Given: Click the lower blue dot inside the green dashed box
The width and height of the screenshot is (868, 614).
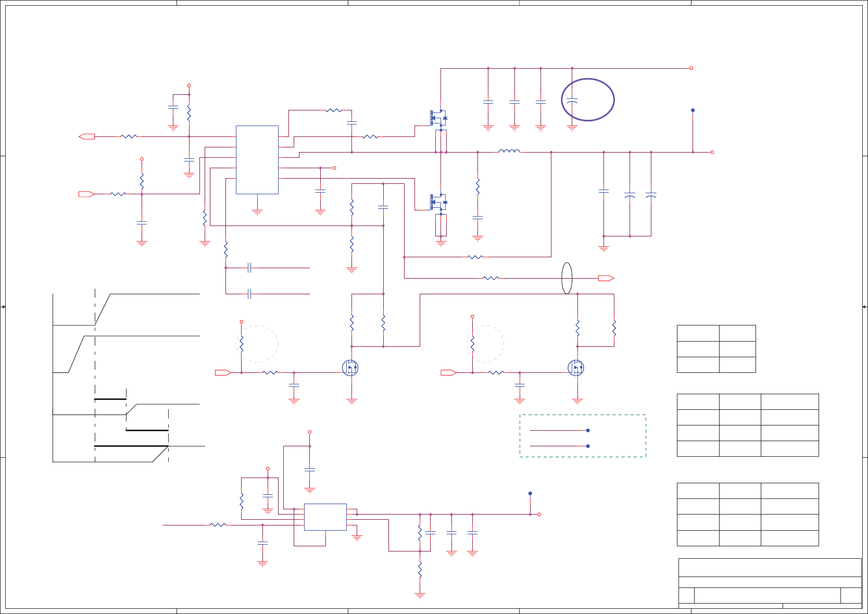Looking at the screenshot, I should tap(588, 446).
